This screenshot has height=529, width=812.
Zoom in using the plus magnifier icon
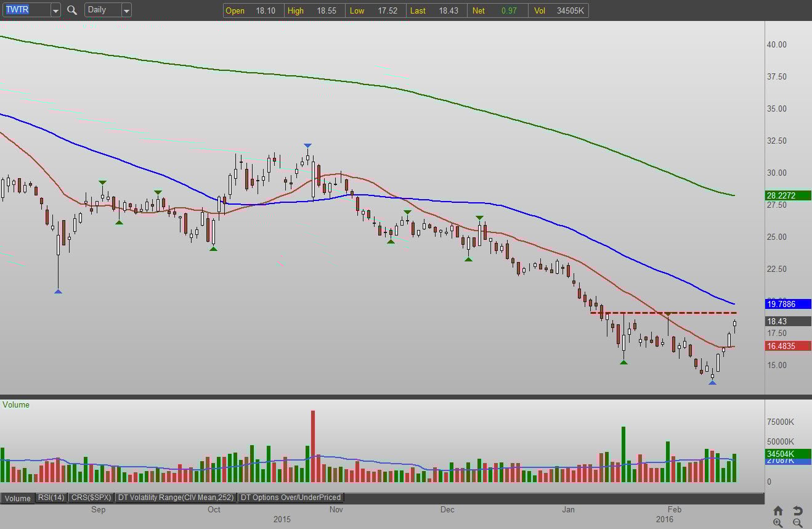778,523
